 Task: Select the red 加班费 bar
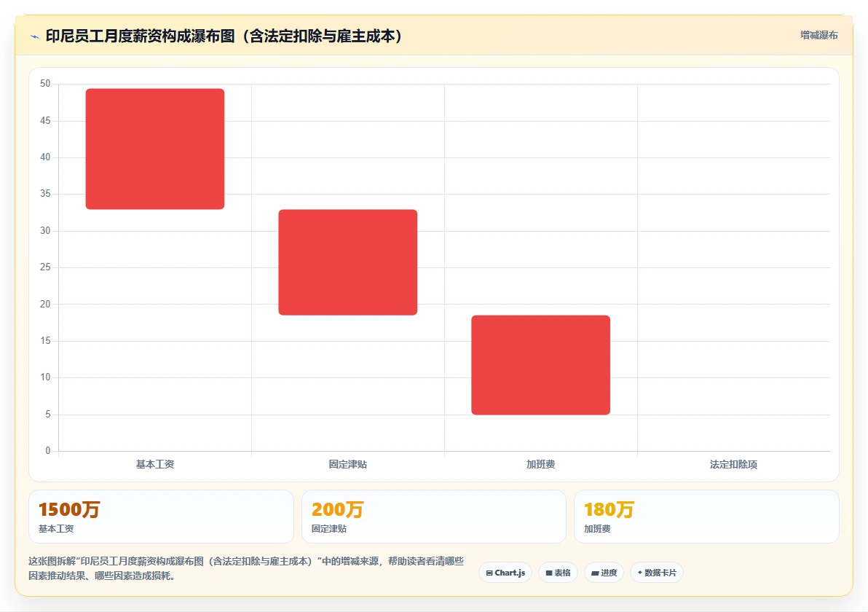(540, 365)
